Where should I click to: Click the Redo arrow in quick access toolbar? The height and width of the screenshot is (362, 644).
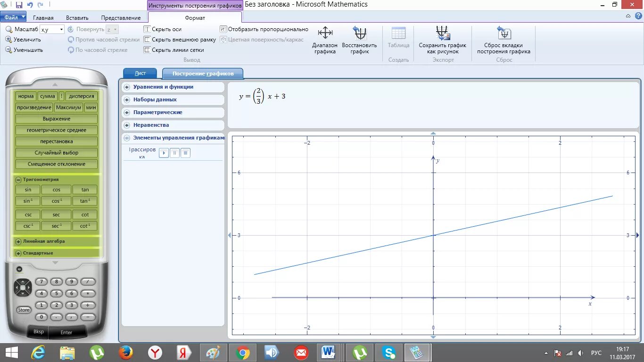[40, 5]
